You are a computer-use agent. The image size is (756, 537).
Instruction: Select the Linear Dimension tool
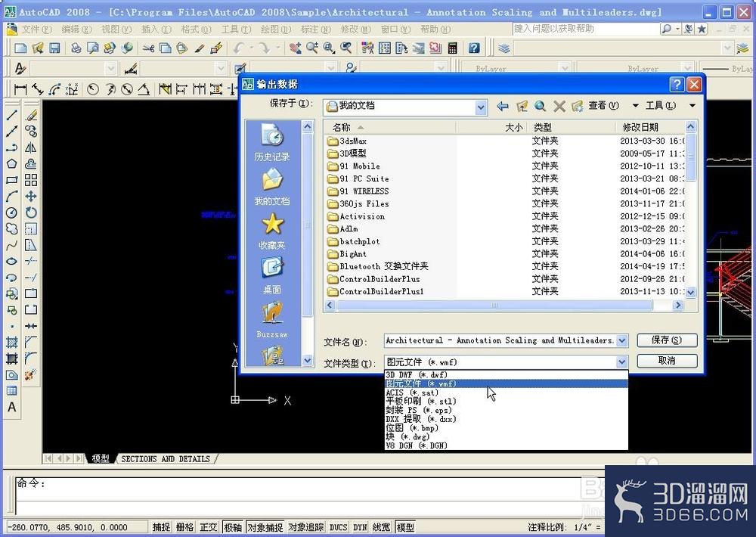point(20,89)
